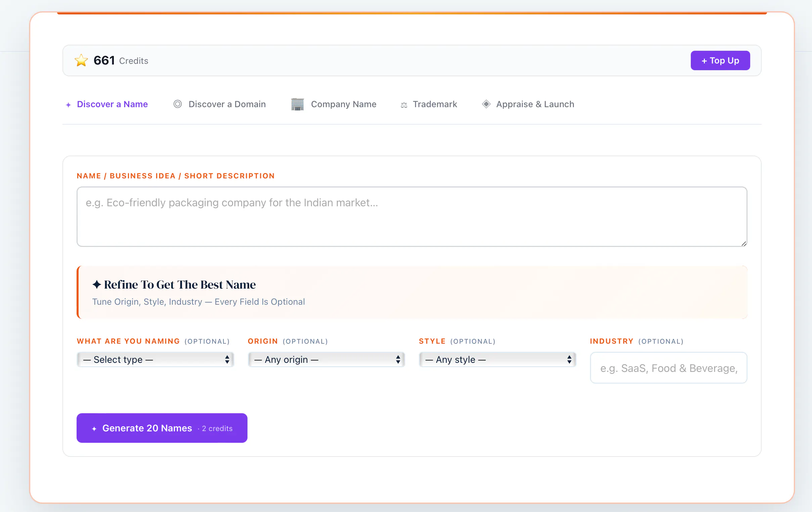
Task: Focus the business idea description textarea
Action: tap(412, 217)
